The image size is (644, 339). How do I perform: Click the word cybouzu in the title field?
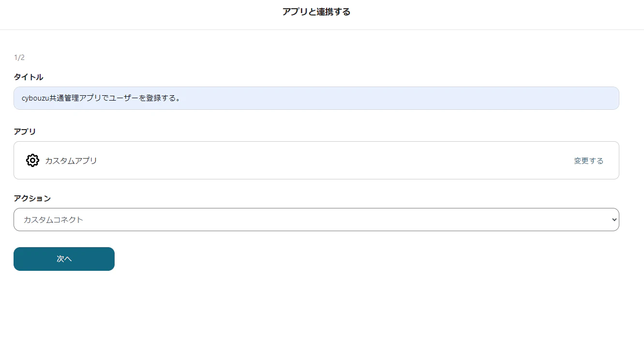(35, 98)
